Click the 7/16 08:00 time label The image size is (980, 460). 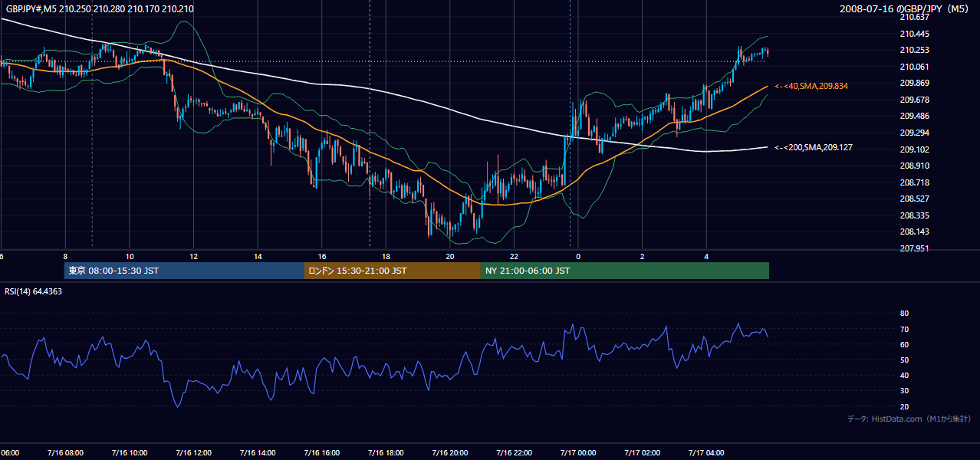click(x=65, y=452)
